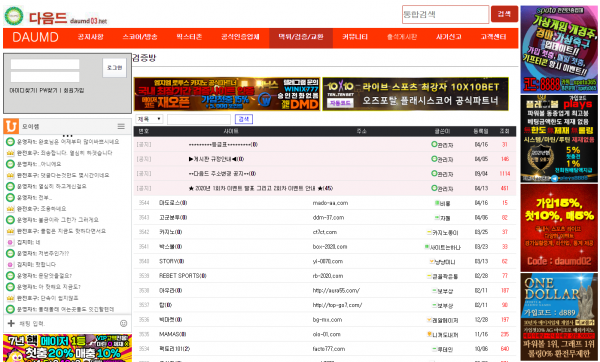Open the plays side banner ad
Screen dimensions: 600x362
coord(559,138)
